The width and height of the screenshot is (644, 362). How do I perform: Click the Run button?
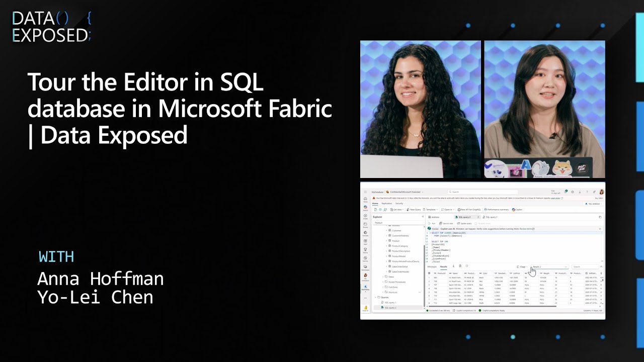point(432,223)
